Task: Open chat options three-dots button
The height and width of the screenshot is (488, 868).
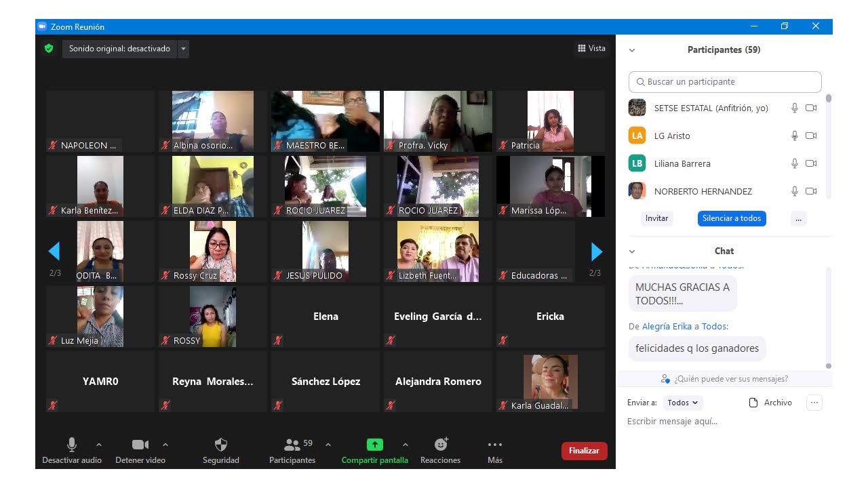Action: pos(814,403)
